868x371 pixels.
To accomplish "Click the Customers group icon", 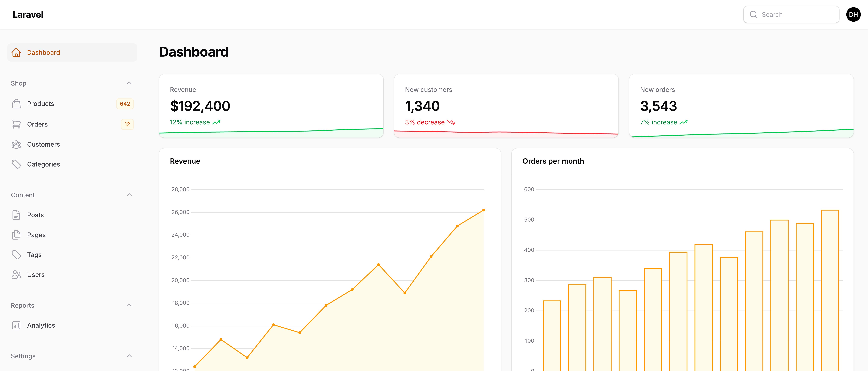I will pyautogui.click(x=16, y=144).
